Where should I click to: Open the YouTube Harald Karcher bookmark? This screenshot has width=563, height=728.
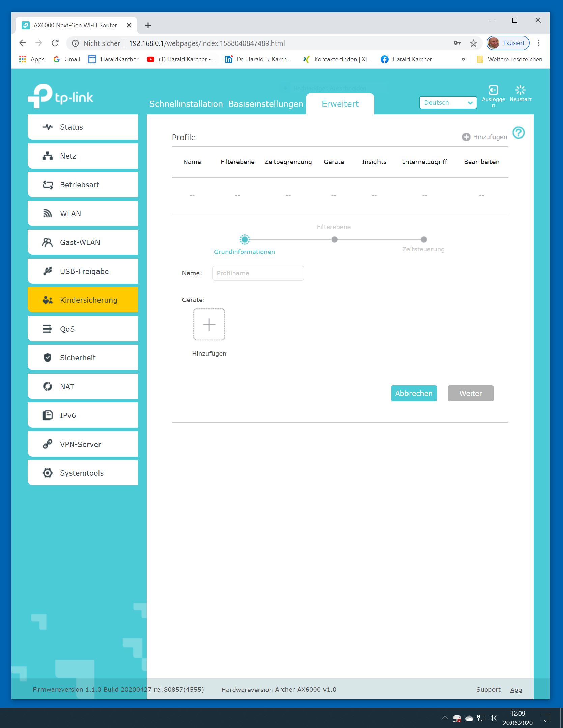coord(181,59)
